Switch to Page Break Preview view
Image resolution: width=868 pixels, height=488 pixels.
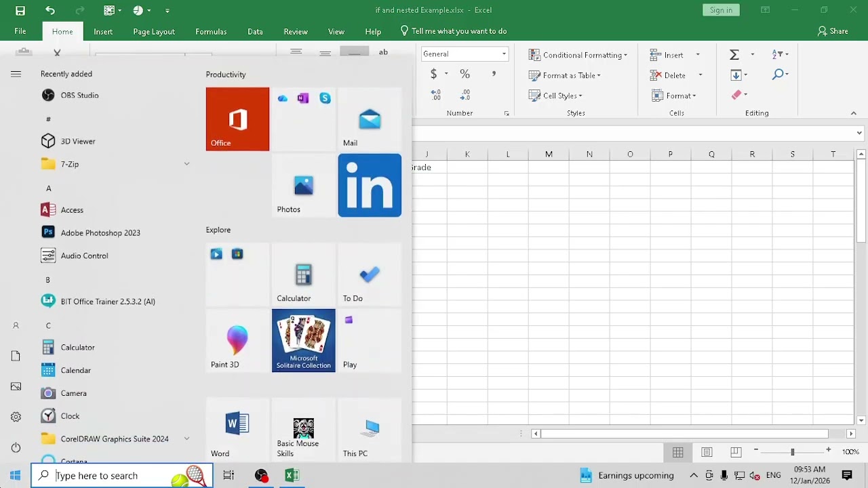point(736,452)
